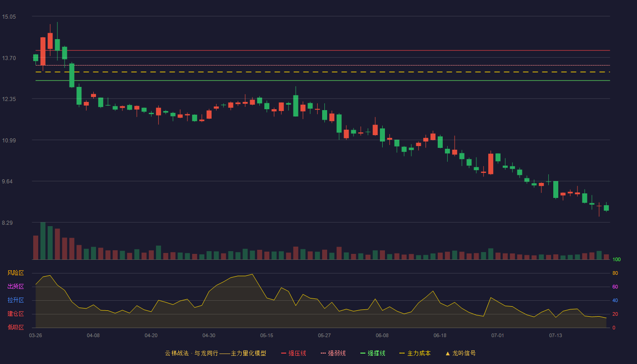Click the 20 indicator axis value
637x364 pixels.
[x=615, y=314]
